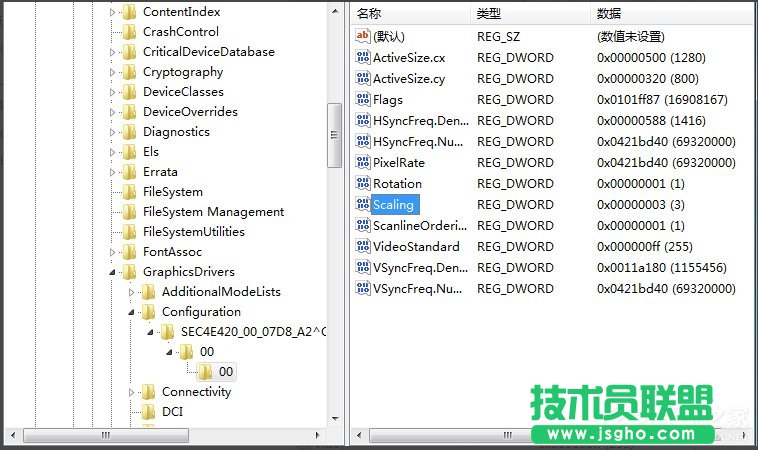Expand the Diagnostics tree node
The width and height of the screenshot is (758, 450).
click(112, 132)
